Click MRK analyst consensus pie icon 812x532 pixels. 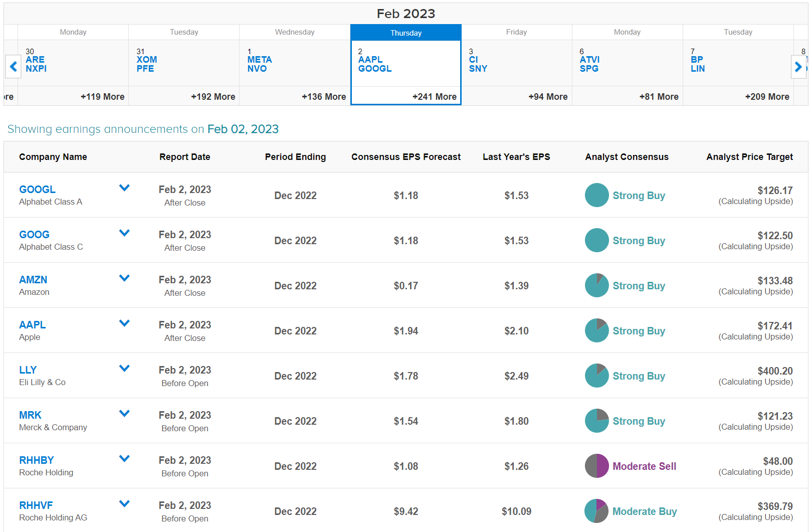click(596, 421)
